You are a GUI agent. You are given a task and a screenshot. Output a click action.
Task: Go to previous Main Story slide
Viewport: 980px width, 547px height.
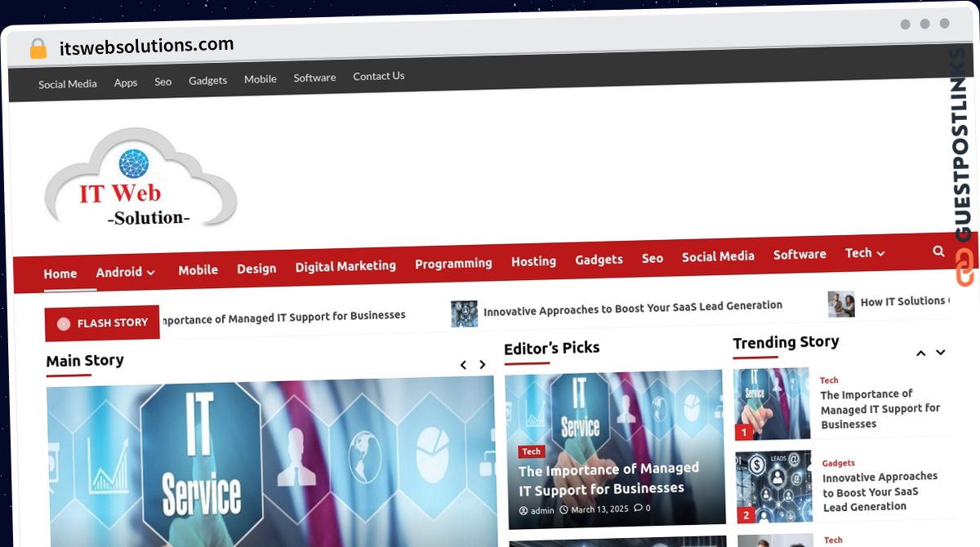point(463,365)
